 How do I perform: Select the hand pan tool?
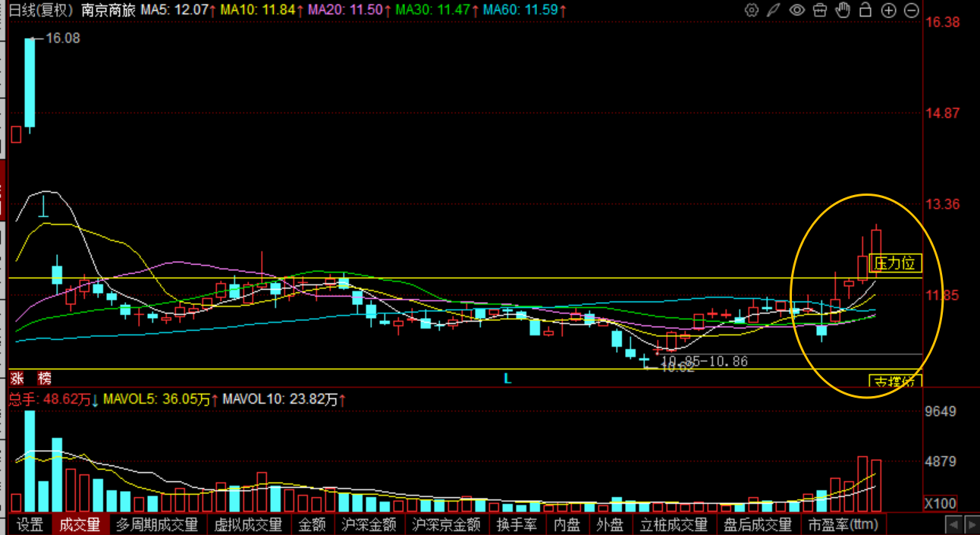(843, 10)
